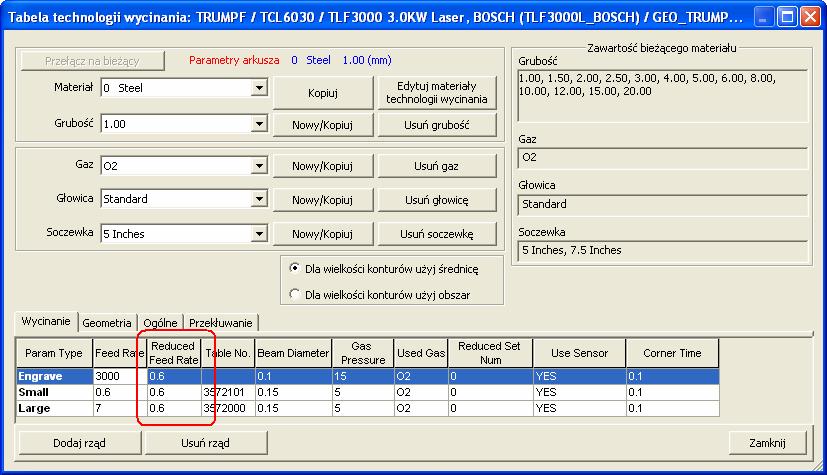Open the Grubość dropdown arrow
Viewport: 827px width, 475px height.
(x=259, y=124)
